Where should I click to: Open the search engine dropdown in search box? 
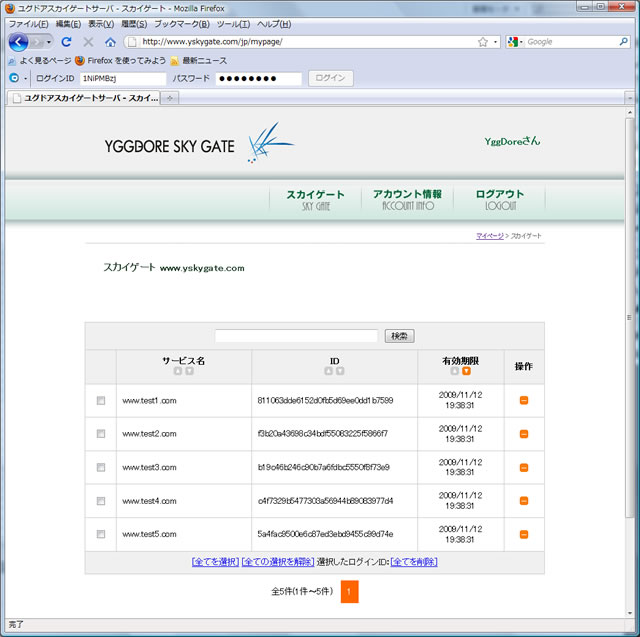(x=515, y=42)
